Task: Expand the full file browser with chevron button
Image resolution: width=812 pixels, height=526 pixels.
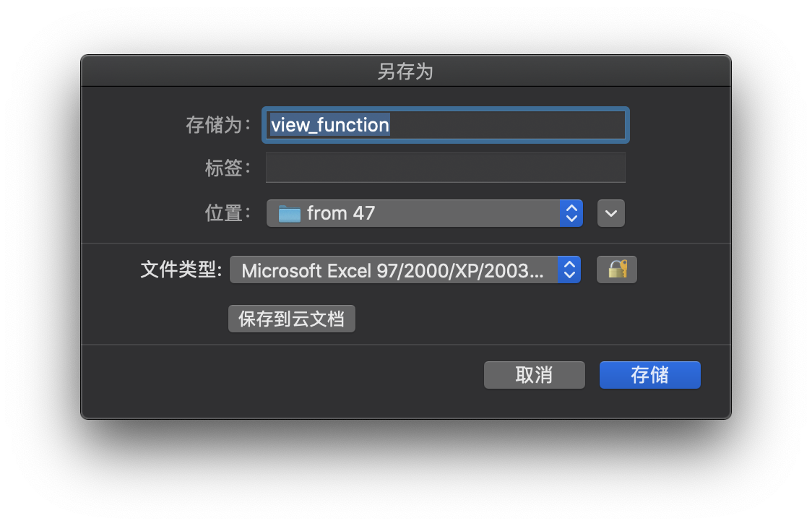Action: coord(611,213)
